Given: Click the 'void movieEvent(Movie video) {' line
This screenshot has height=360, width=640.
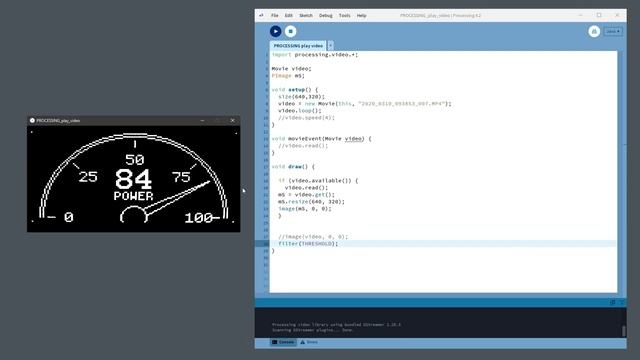Looking at the screenshot, I should pos(321,139).
